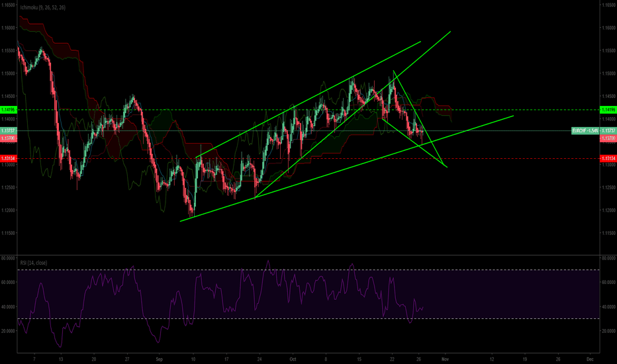Click date 15 on the time axis
Viewport: 617px width, 364px height.
click(x=359, y=359)
